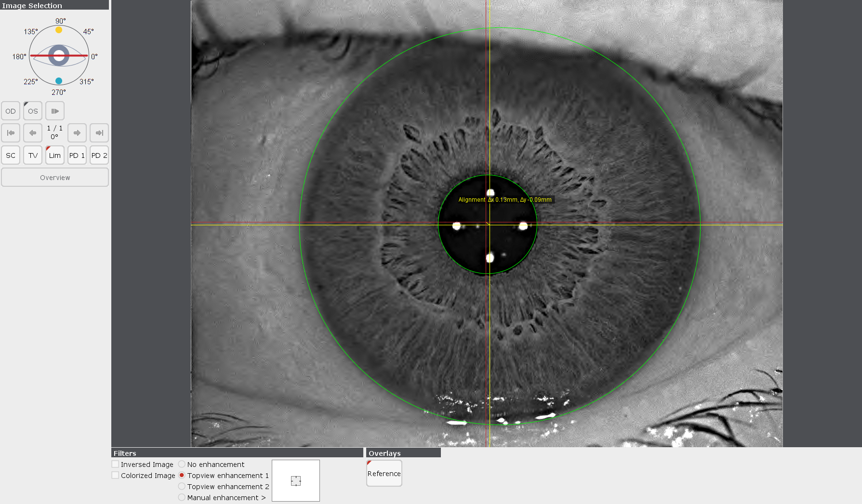Viewport: 862px width, 504px height.
Task: Select the PD 1 view
Action: tap(77, 155)
